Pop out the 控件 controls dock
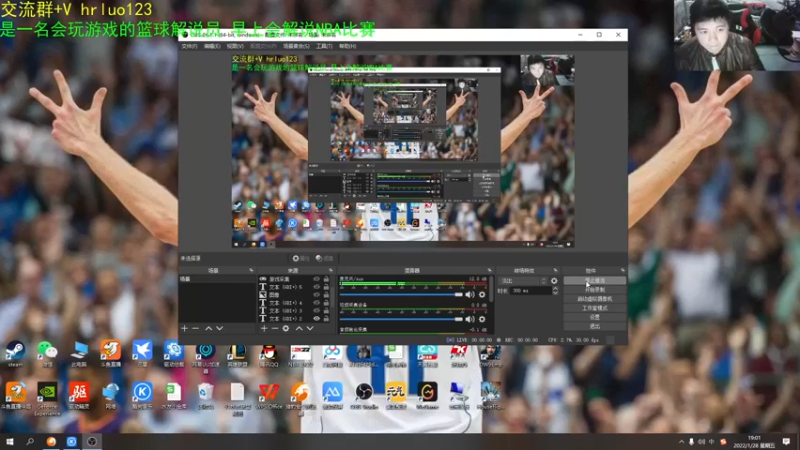This screenshot has width=800, height=450. [622, 270]
